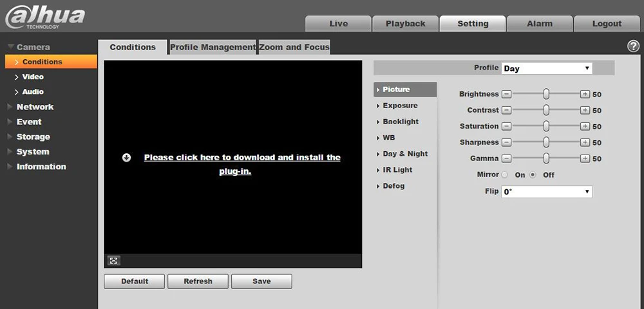Select Mirror On radio button

(x=505, y=175)
